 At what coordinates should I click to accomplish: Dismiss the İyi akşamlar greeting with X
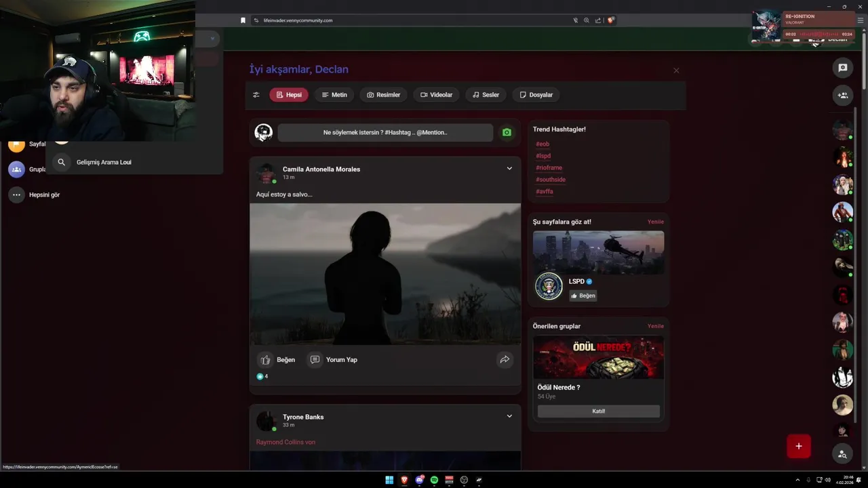coord(676,70)
